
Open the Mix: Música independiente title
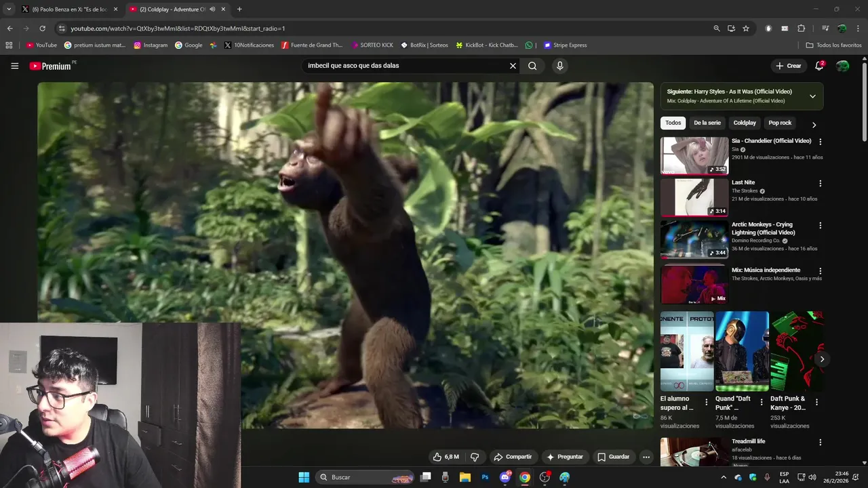point(766,270)
